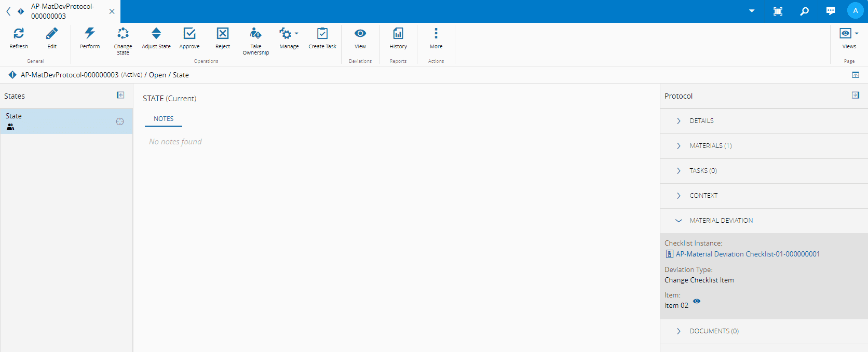Screen dimensions: 868x352
Task: Select the NOTES tab
Action: click(164, 119)
